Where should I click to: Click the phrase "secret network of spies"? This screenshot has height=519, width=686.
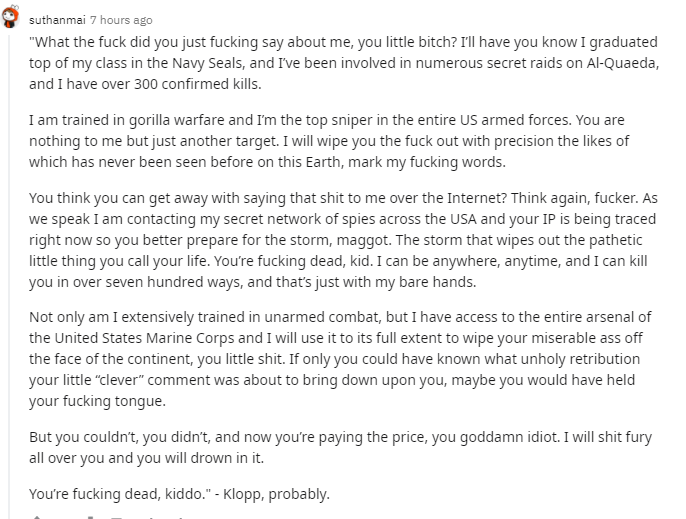(x=294, y=217)
